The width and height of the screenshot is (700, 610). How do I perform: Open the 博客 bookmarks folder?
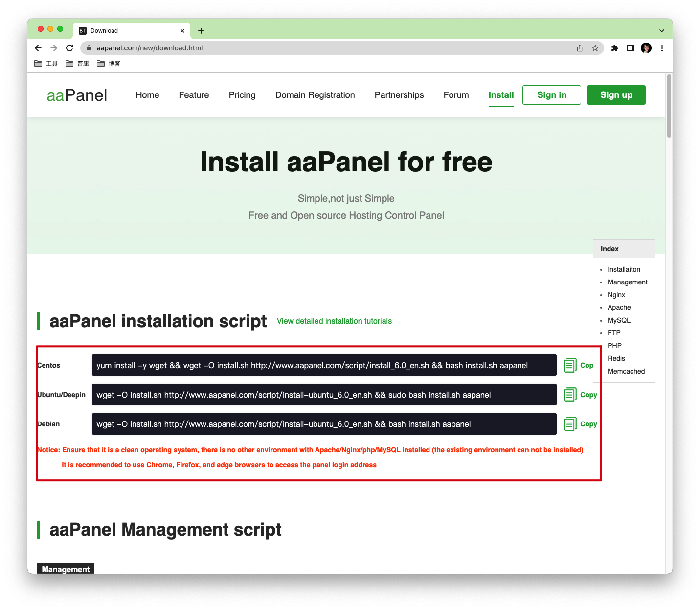click(109, 64)
